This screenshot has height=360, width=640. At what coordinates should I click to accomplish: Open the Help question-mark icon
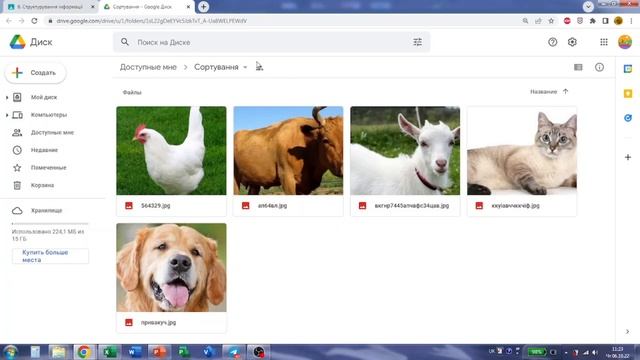552,42
